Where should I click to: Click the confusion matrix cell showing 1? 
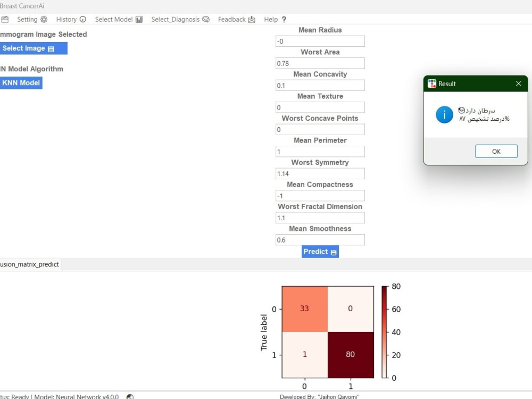(x=305, y=354)
